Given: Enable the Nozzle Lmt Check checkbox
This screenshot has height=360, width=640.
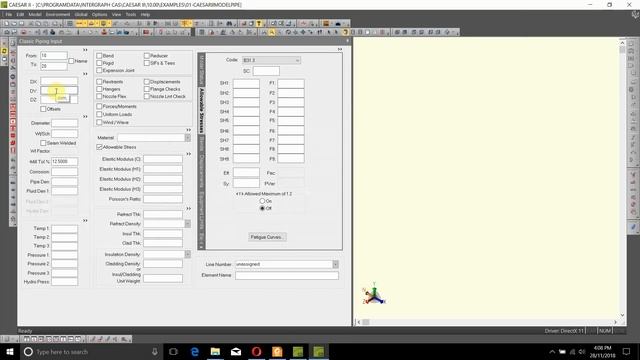Looking at the screenshot, I should pos(147,96).
